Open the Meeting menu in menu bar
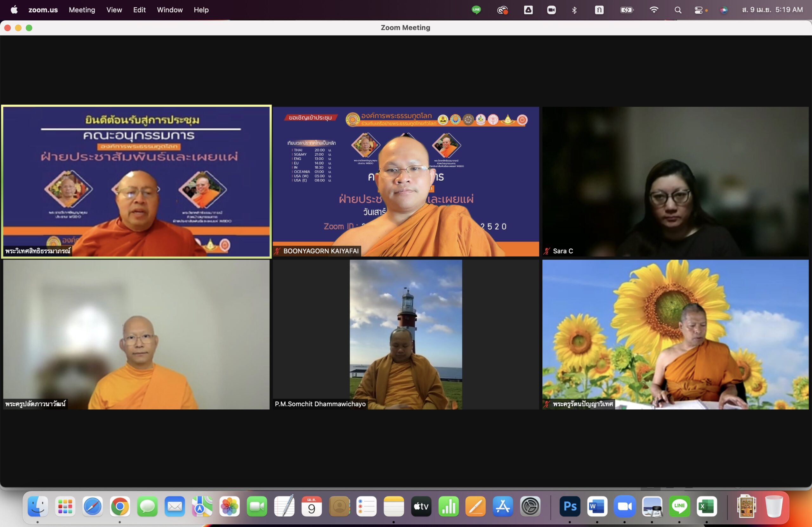The height and width of the screenshot is (527, 812). coord(82,10)
